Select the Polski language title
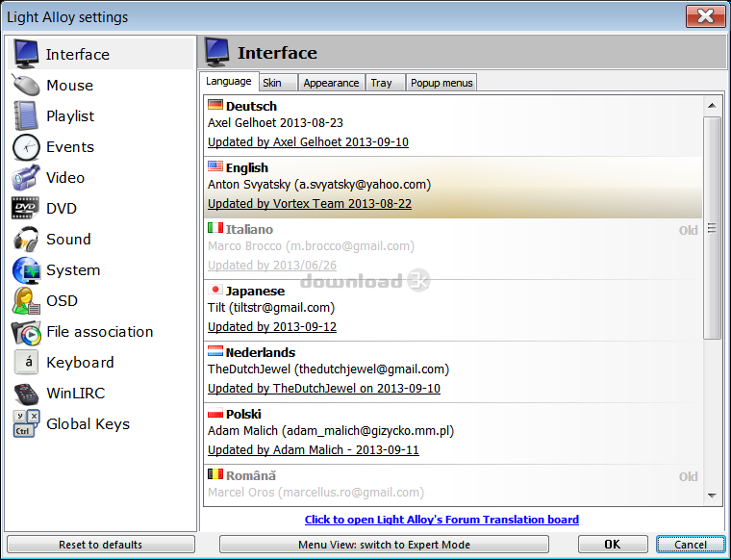 click(x=243, y=414)
